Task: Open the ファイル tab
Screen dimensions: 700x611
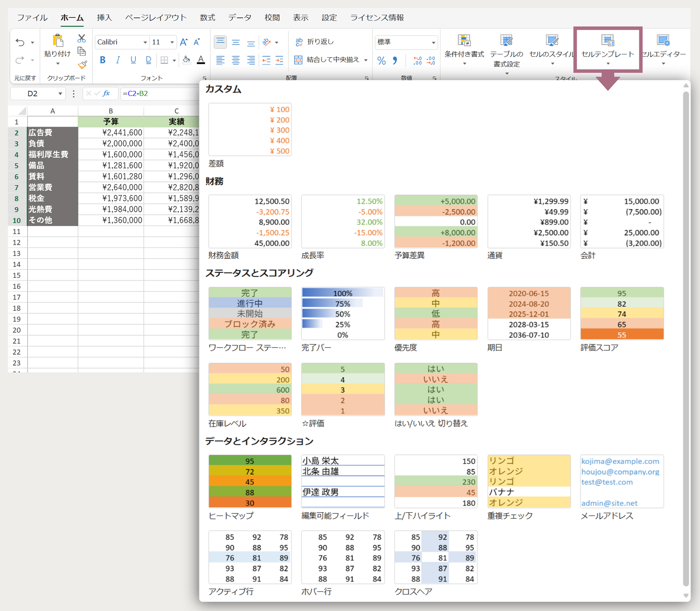Action: (x=32, y=18)
